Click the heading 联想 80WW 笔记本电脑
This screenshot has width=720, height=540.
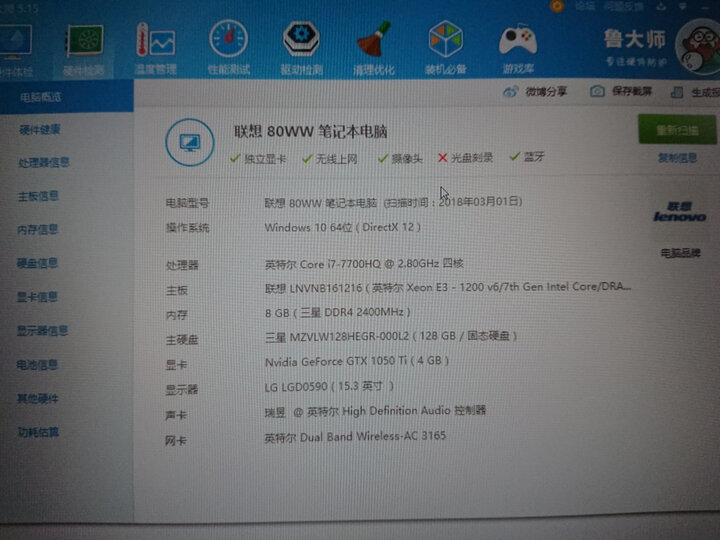[x=311, y=131]
